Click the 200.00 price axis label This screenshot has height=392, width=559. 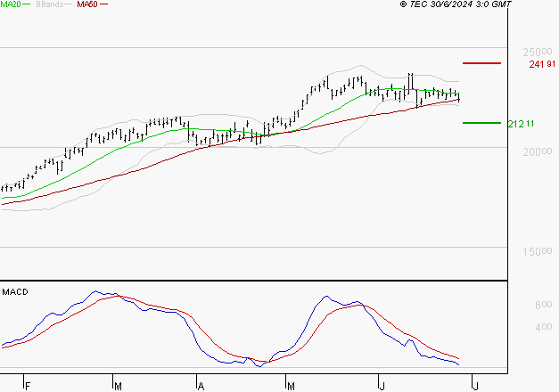pos(538,152)
